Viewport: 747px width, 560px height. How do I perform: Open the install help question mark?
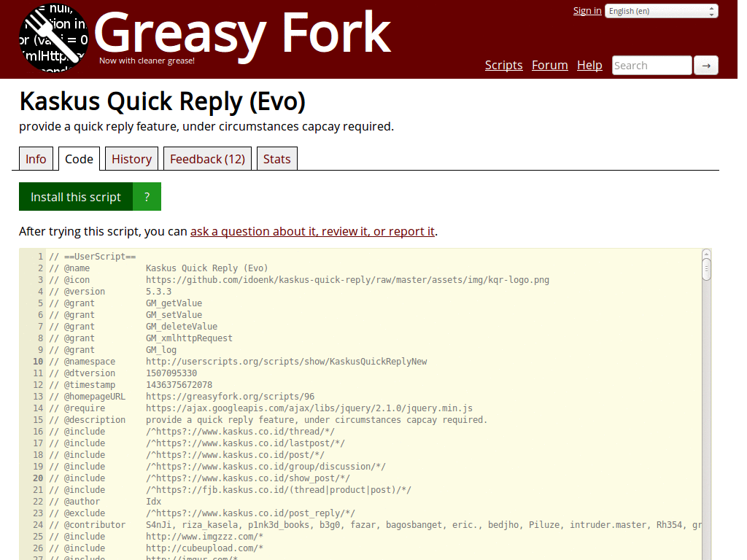pyautogui.click(x=147, y=197)
